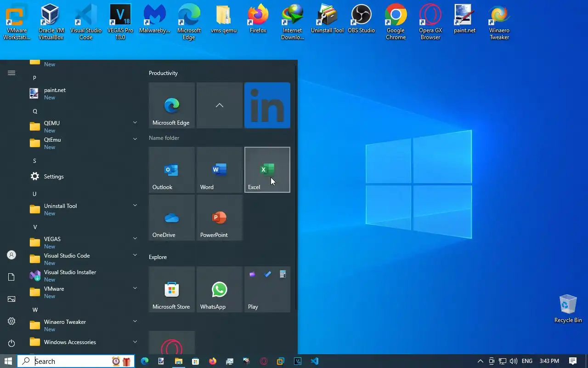The width and height of the screenshot is (588, 368).
Task: Open Opera GX from the taskbar
Action: [x=263, y=361]
